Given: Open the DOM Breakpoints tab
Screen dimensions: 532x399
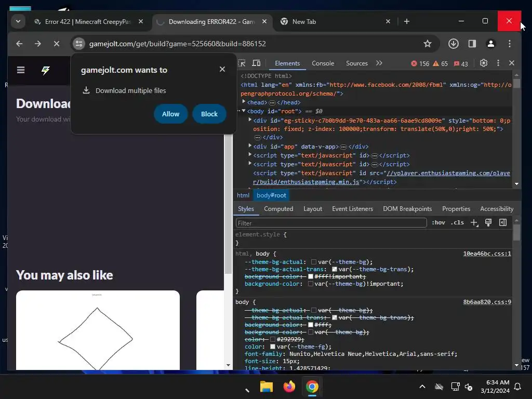Looking at the screenshot, I should point(407,209).
